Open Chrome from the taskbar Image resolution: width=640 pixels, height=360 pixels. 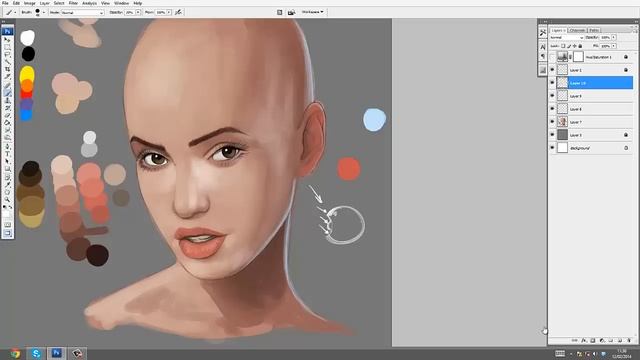[16, 353]
